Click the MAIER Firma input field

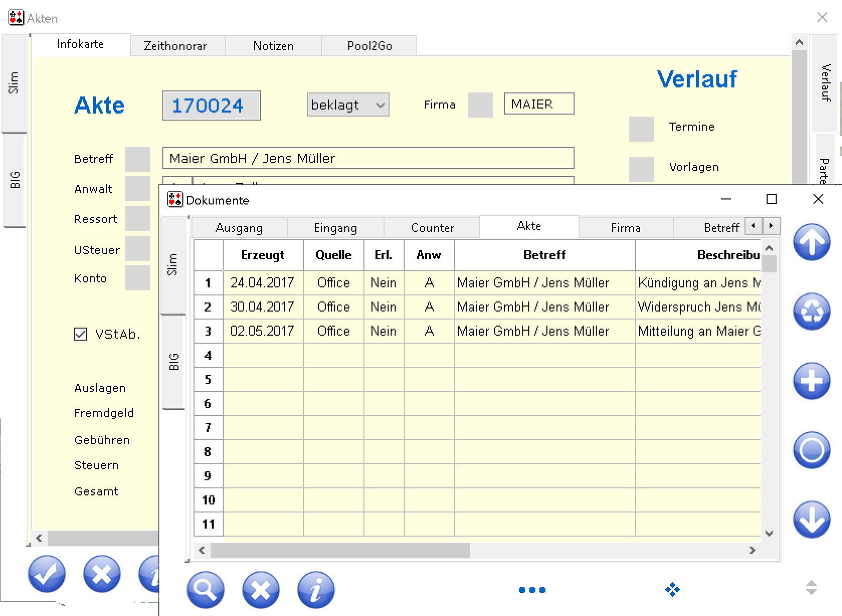pyautogui.click(x=539, y=104)
